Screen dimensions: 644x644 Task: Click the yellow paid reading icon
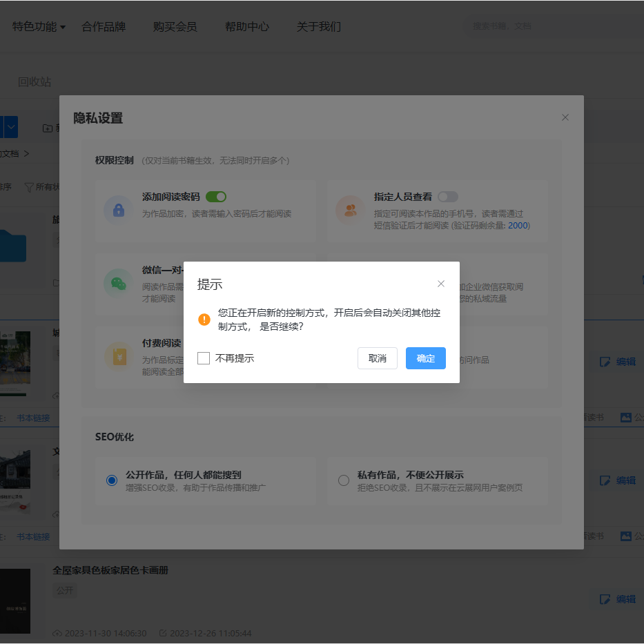(x=118, y=357)
